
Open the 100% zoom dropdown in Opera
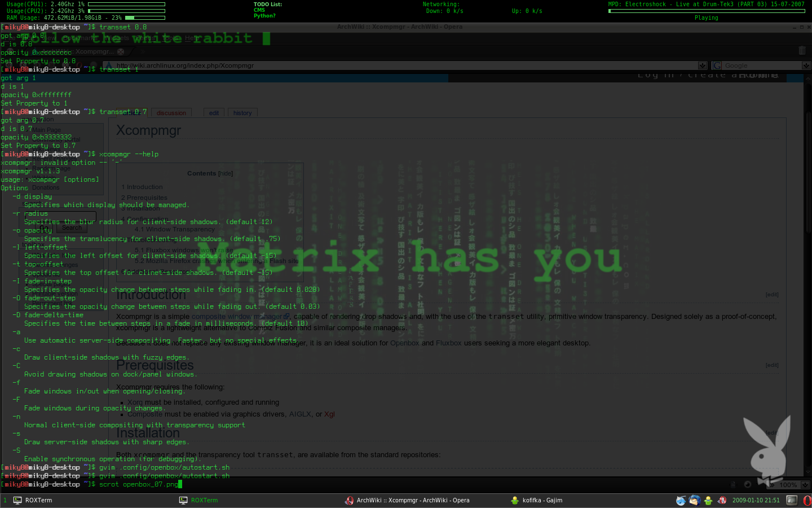click(x=805, y=484)
